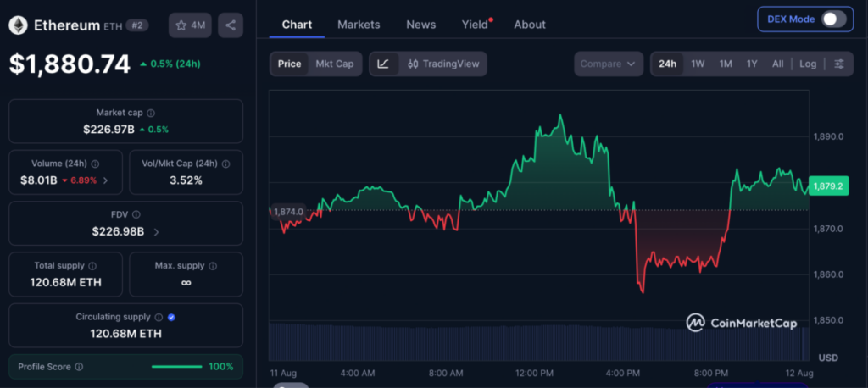Open the Yield tab

point(476,25)
